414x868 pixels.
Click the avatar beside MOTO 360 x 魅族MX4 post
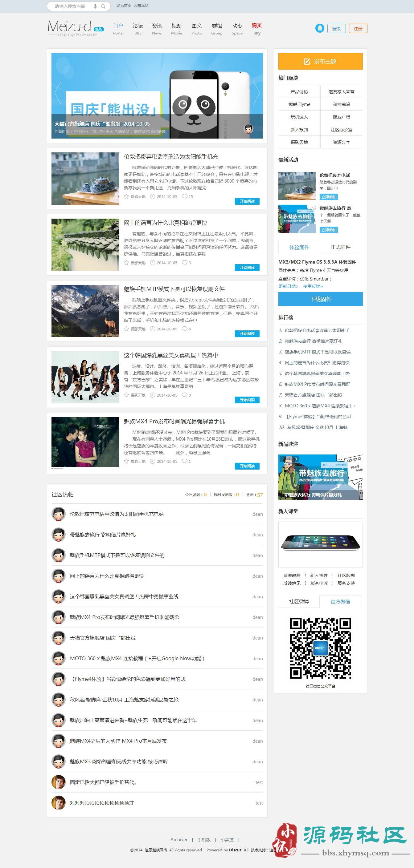(x=58, y=658)
